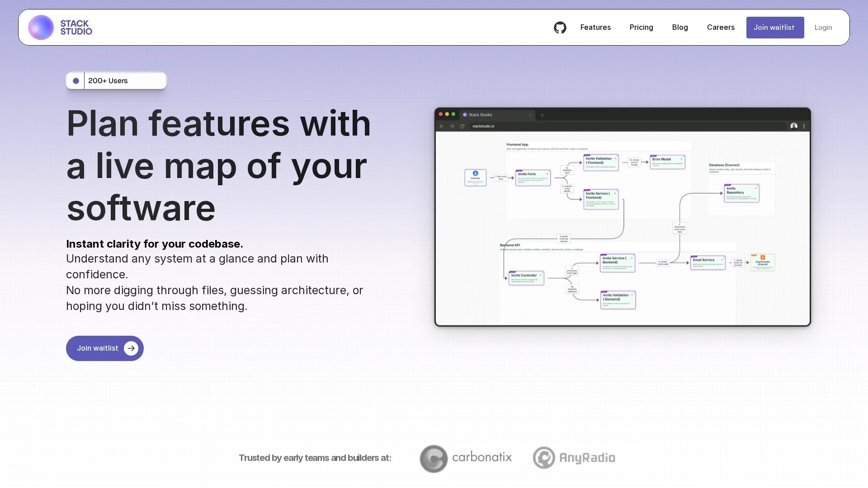Image resolution: width=868 pixels, height=488 pixels.
Task: Click the Invite Validation (Frontend) node
Action: tap(601, 163)
